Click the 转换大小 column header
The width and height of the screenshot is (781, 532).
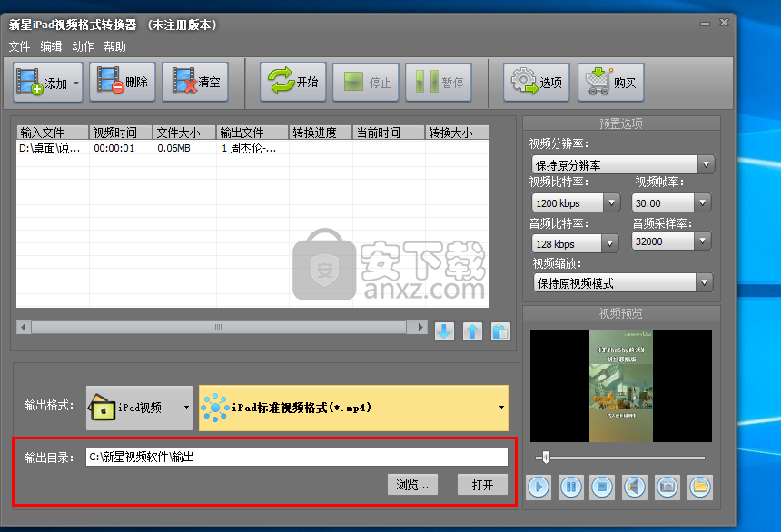click(457, 133)
